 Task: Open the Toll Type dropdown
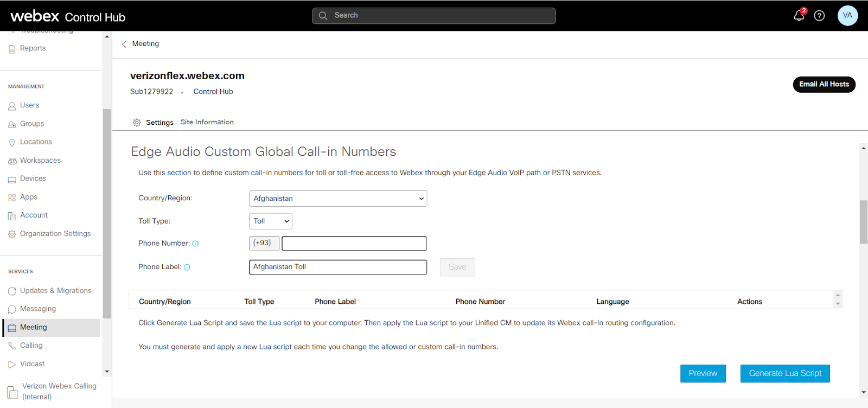271,221
